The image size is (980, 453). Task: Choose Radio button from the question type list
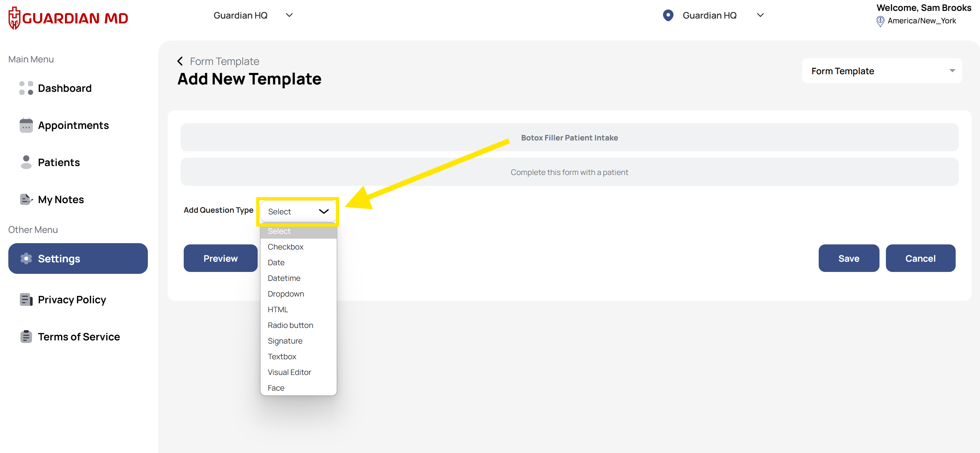point(290,325)
